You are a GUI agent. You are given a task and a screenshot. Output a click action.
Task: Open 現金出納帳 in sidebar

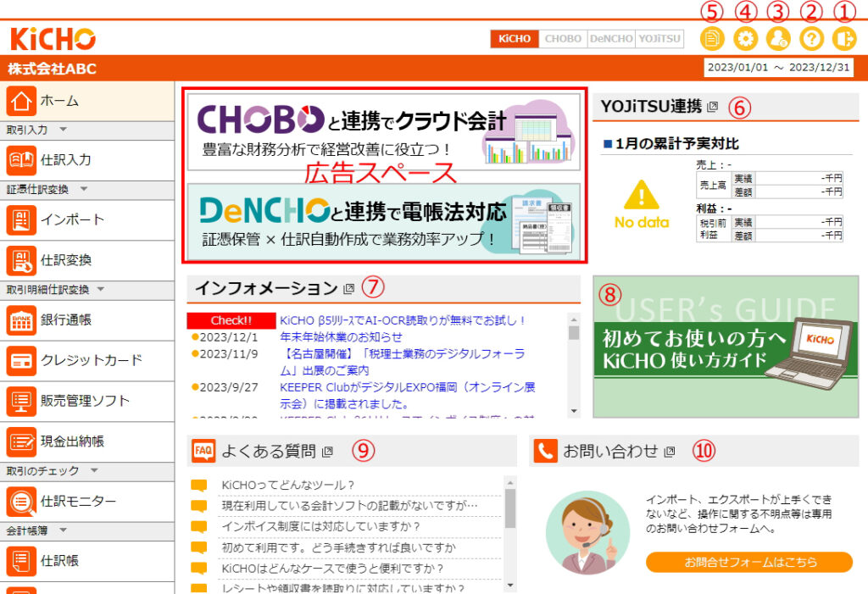click(87, 441)
